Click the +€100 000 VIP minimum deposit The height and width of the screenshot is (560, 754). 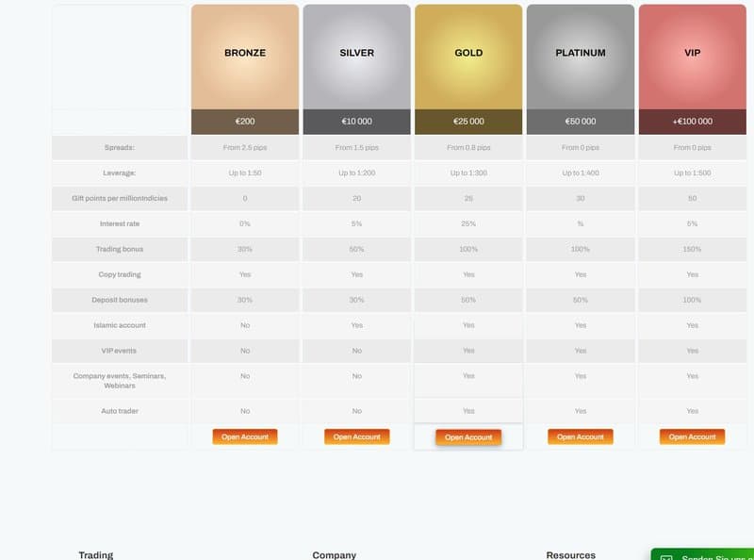pyautogui.click(x=693, y=122)
